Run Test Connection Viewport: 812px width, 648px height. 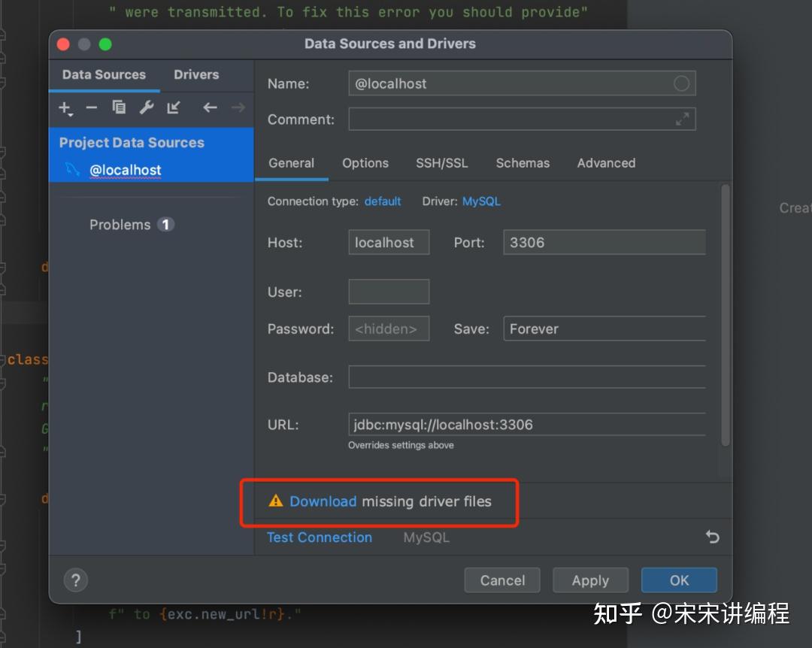point(319,537)
